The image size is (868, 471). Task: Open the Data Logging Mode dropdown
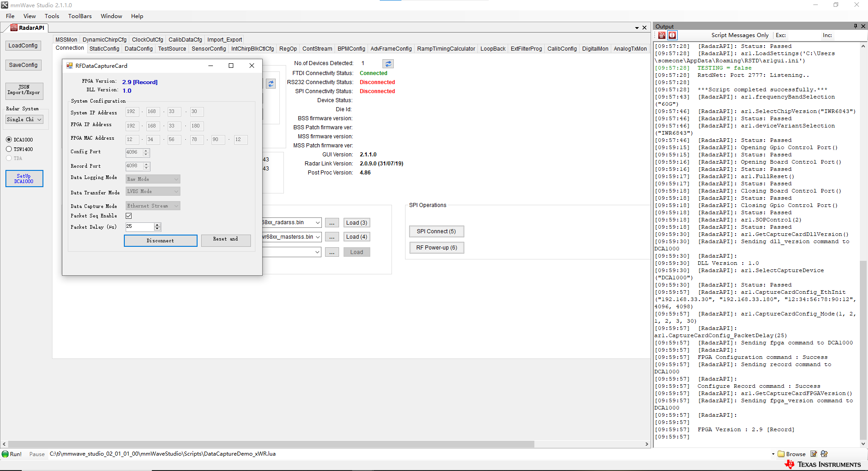[x=153, y=179]
